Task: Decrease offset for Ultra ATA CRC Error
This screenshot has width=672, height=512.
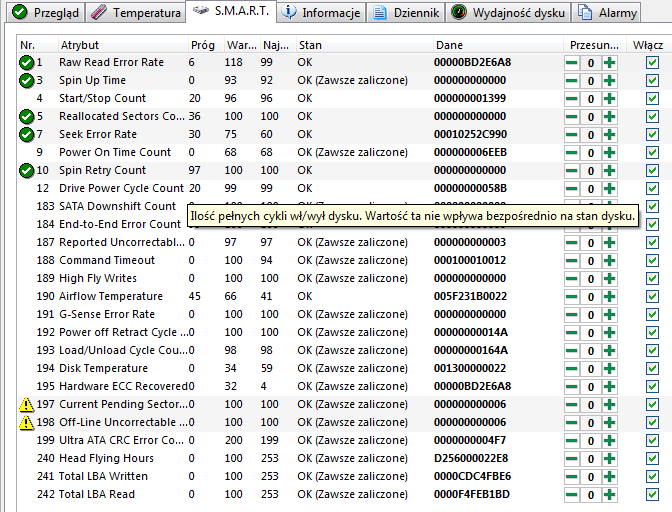Action: (x=571, y=441)
